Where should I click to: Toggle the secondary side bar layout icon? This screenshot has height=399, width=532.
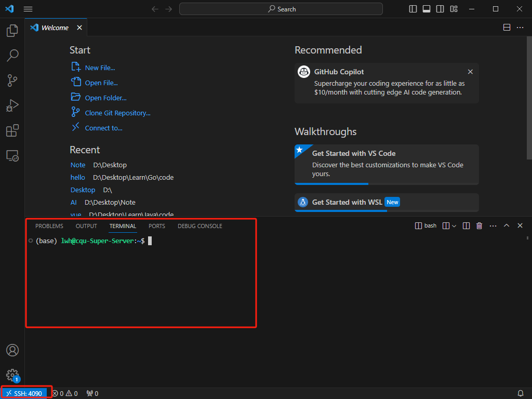(440, 9)
